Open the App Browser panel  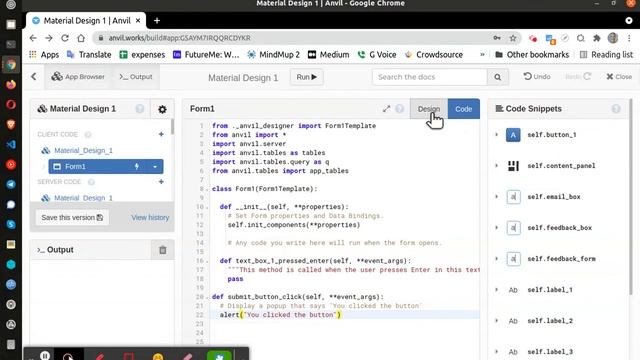point(78,77)
